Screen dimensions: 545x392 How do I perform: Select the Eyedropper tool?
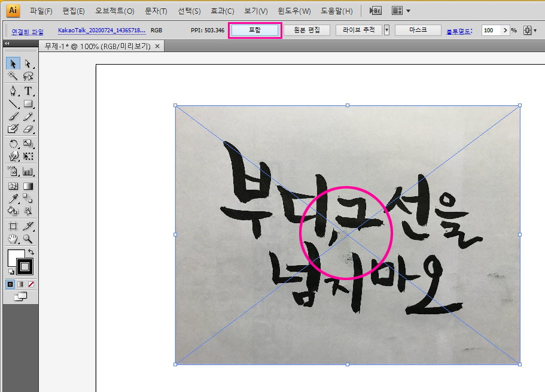click(x=13, y=198)
